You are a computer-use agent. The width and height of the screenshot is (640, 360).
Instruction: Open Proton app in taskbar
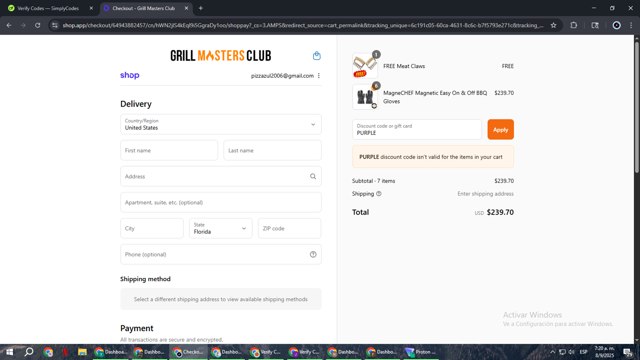point(420,352)
